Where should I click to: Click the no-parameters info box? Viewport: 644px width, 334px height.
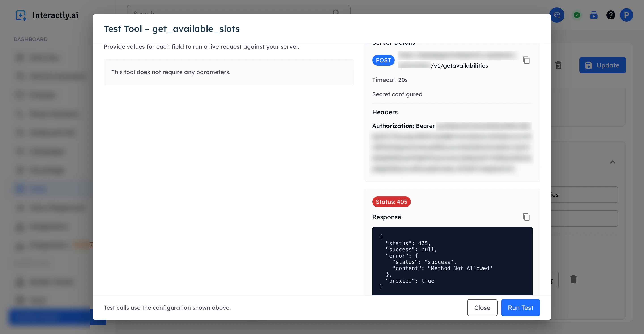[x=229, y=72]
